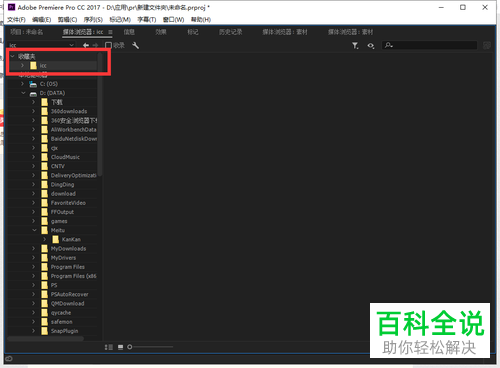
Task: Click the Adobe Premiere Pro title bar icon
Action: click(x=11, y=7)
